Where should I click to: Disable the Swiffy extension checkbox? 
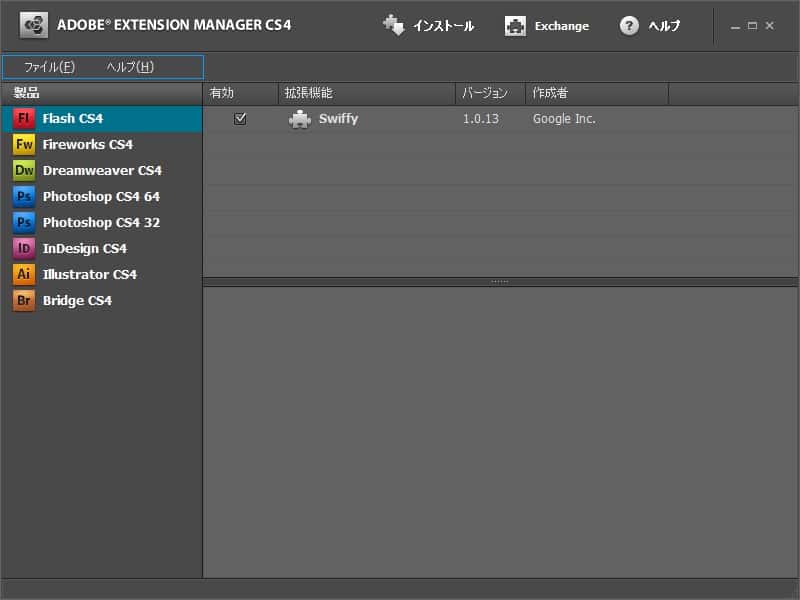pyautogui.click(x=240, y=119)
